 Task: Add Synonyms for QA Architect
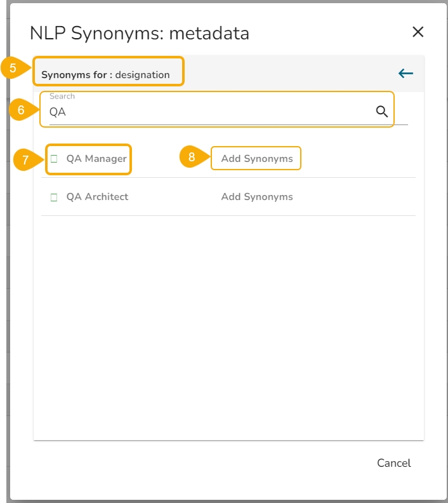tap(257, 197)
